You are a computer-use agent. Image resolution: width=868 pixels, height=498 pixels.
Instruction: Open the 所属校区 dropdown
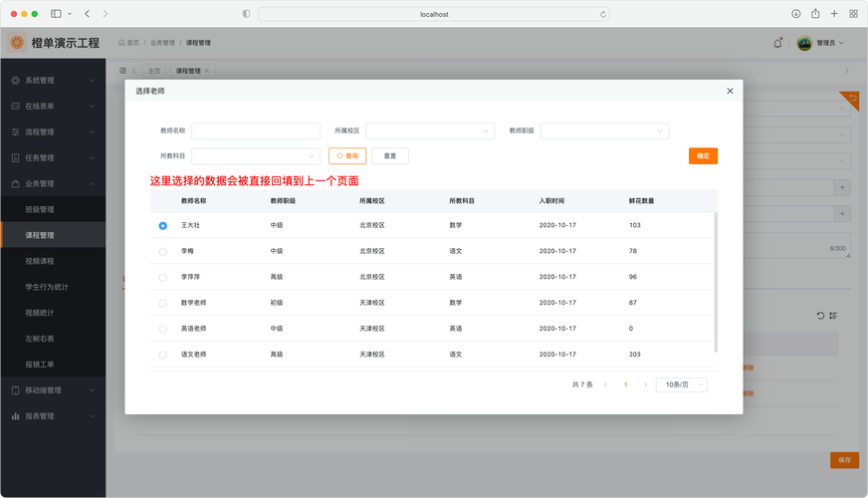430,131
